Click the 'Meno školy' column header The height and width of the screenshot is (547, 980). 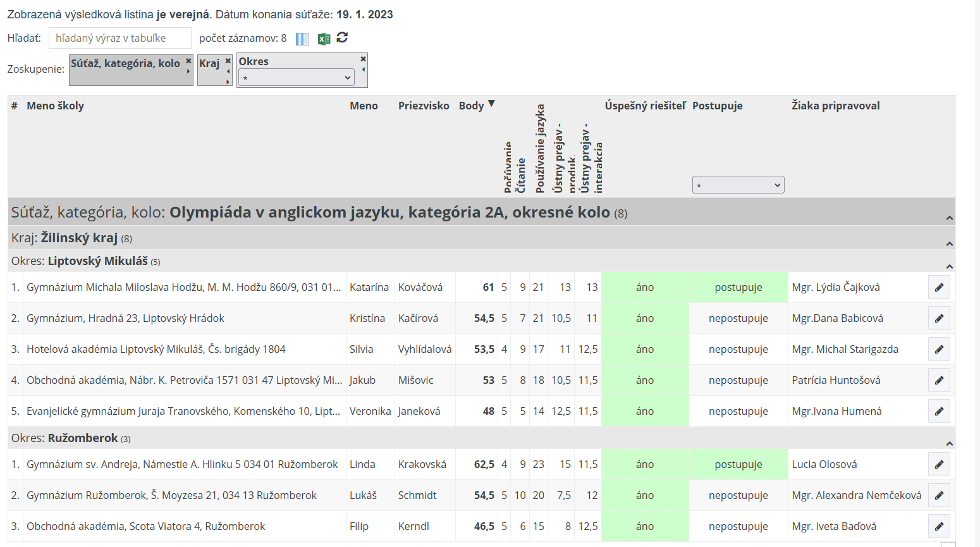pos(55,106)
